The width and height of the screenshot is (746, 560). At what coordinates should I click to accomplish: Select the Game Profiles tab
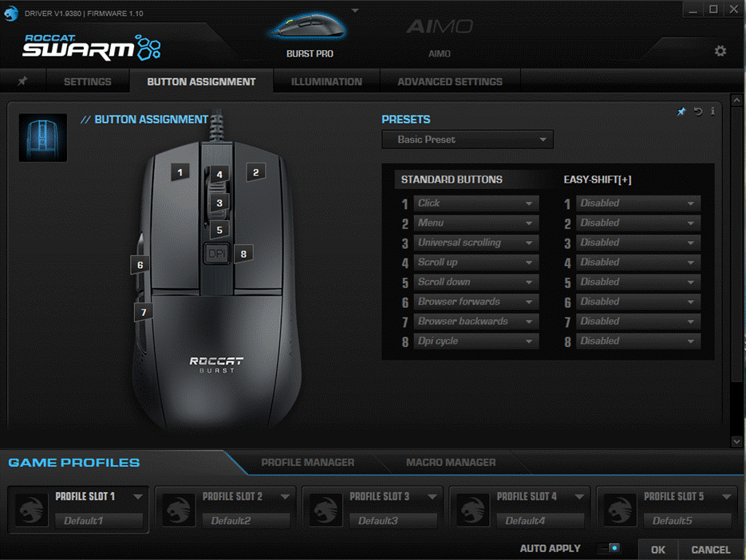(x=74, y=463)
